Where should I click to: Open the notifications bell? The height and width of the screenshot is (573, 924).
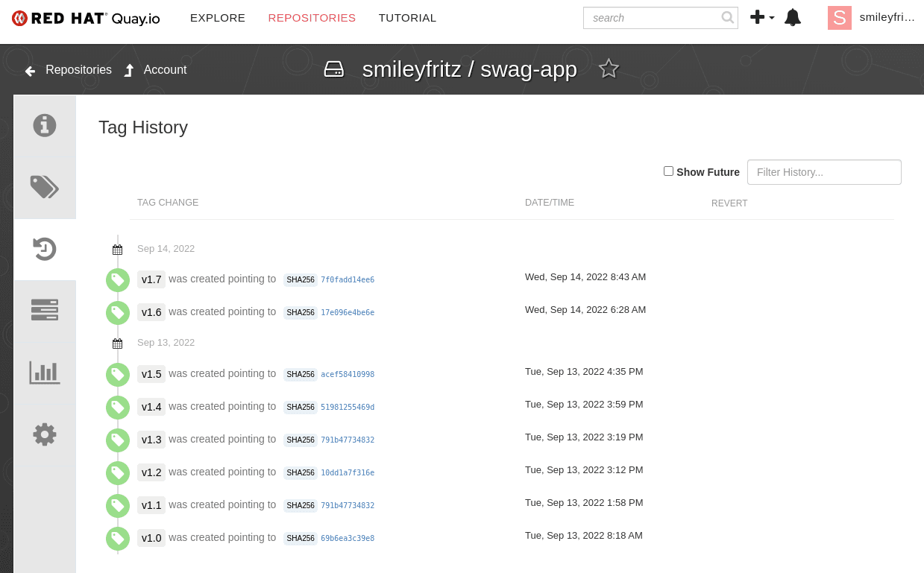[x=793, y=18]
